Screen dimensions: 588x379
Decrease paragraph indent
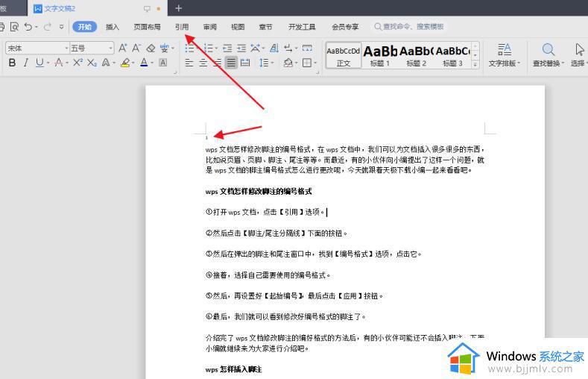coord(227,48)
